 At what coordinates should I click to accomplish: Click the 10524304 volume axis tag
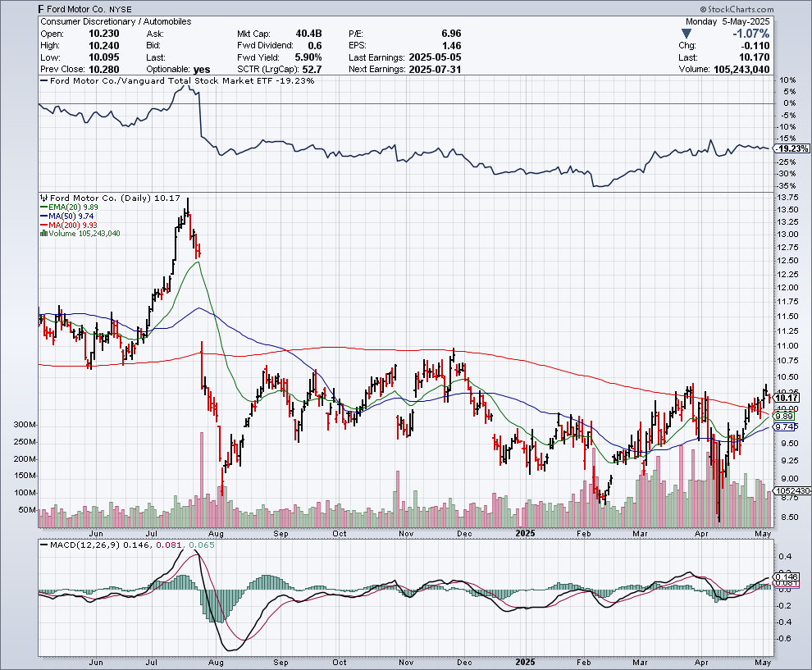coord(792,491)
